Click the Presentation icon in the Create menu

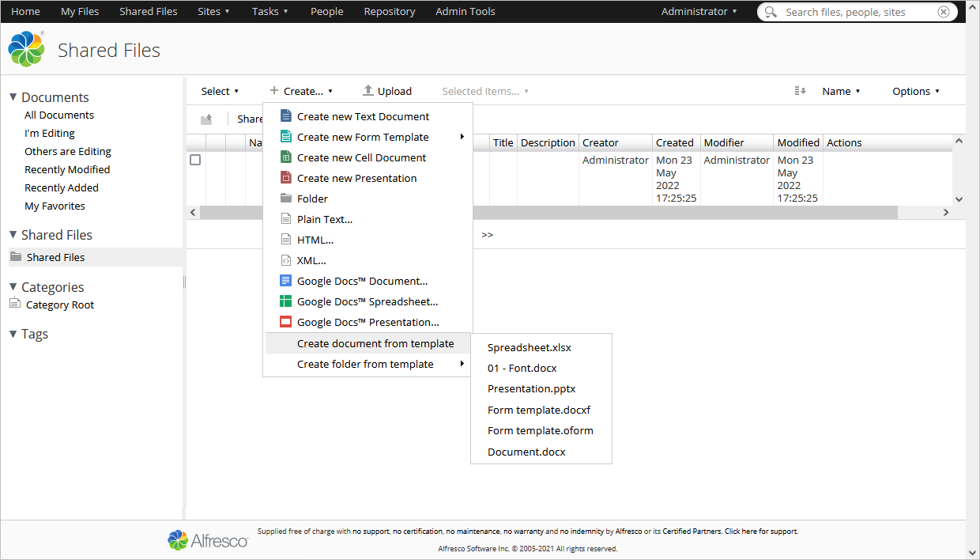point(286,178)
